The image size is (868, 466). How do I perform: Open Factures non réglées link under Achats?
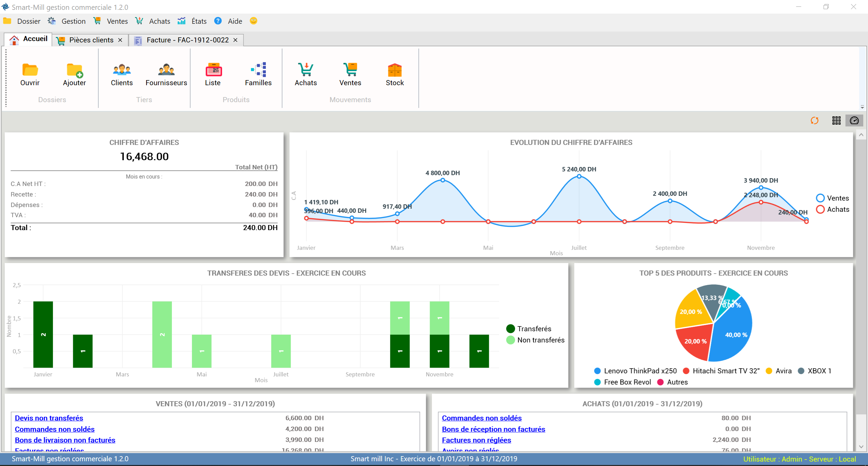click(x=476, y=440)
